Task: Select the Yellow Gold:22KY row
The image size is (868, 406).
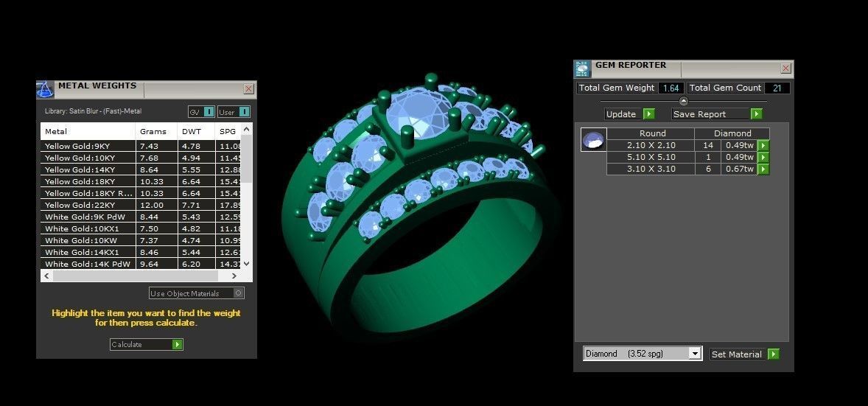Action: 141,205
